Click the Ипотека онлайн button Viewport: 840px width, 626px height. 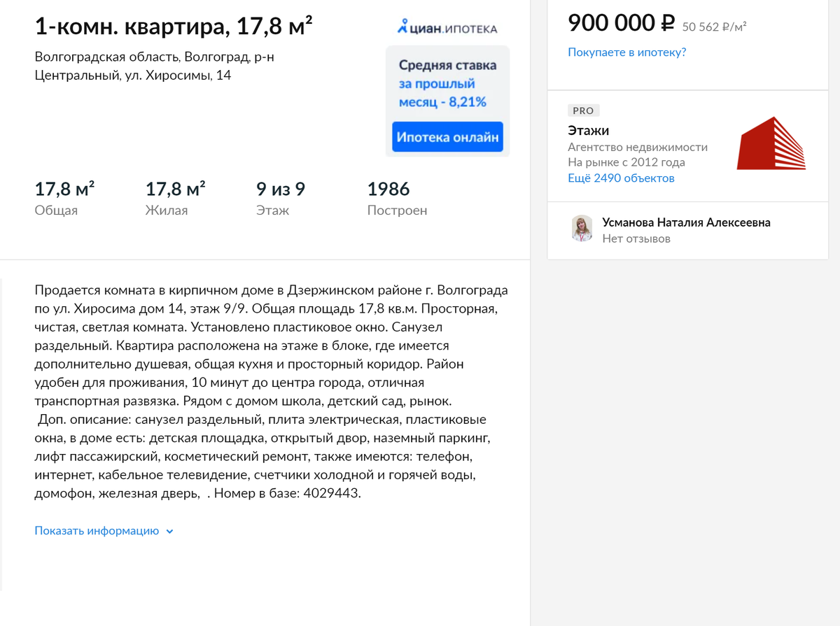point(447,137)
